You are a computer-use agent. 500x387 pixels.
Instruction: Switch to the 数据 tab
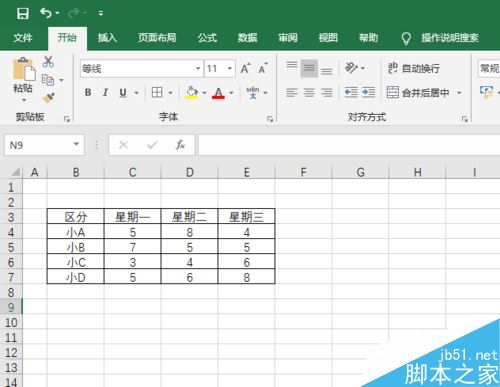pos(247,38)
